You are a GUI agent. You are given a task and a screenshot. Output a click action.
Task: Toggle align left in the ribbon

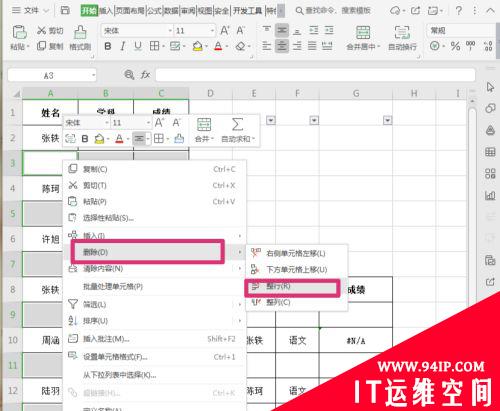[x=266, y=46]
